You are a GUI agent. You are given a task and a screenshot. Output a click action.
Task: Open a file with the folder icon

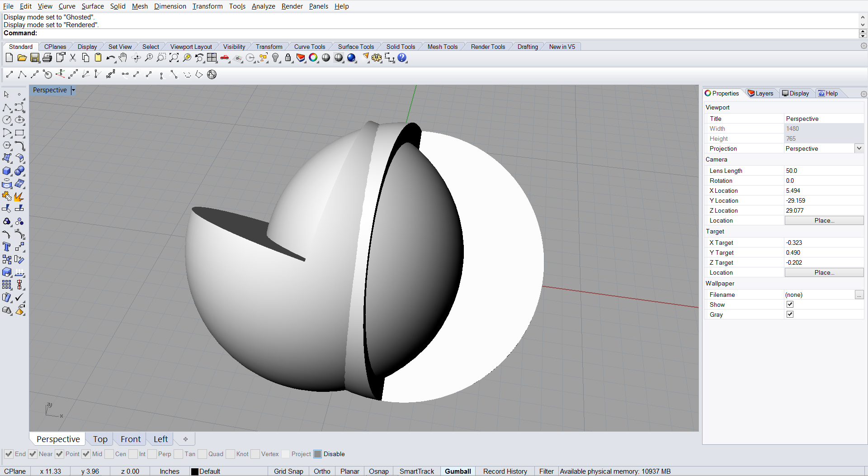(x=22, y=57)
